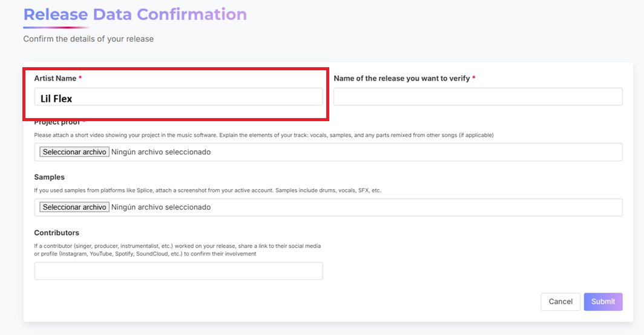Viewport: 644px width, 335px height.
Task: Click the red asterisk beside Artist Name
Action: pyautogui.click(x=80, y=79)
